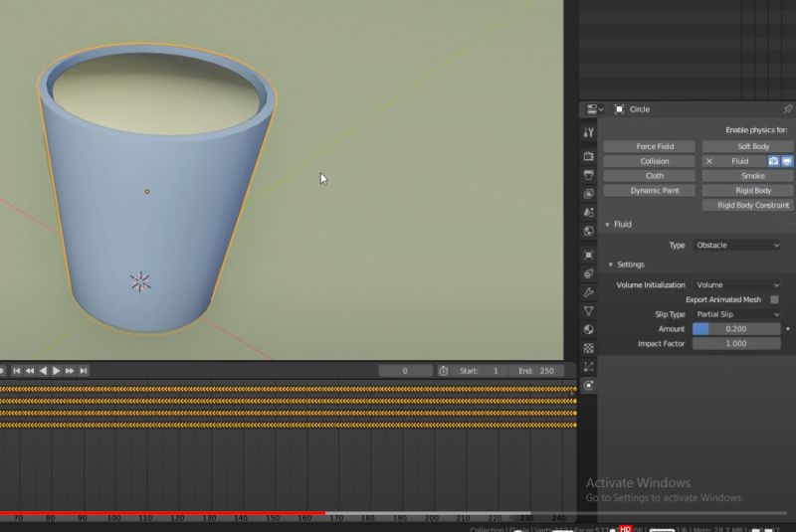Open the fluid Type Obstacle dropdown
This screenshot has width=796, height=532.
click(736, 245)
